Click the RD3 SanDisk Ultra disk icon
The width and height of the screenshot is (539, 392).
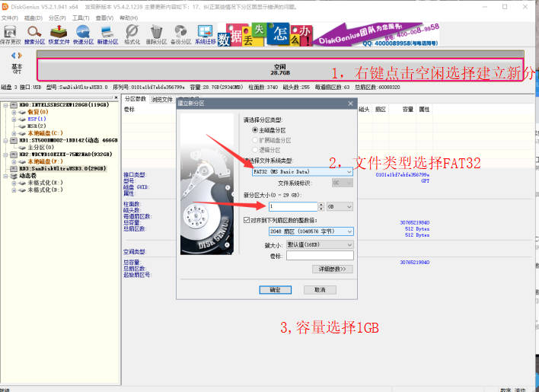14,169
